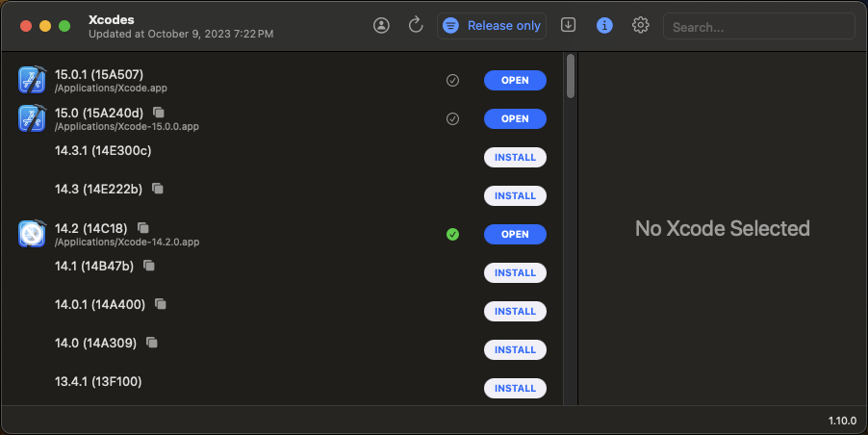Install Xcode 14.3 (14E222b)

coord(515,196)
